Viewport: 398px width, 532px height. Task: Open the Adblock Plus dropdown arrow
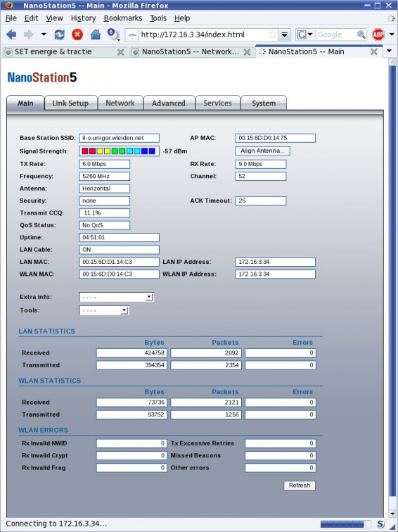(392, 34)
